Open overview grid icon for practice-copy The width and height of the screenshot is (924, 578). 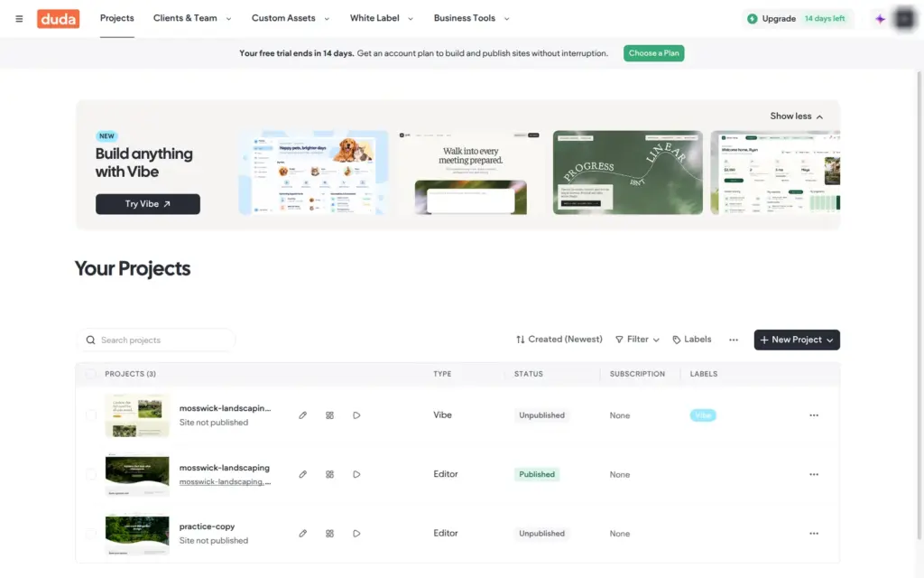pos(329,533)
